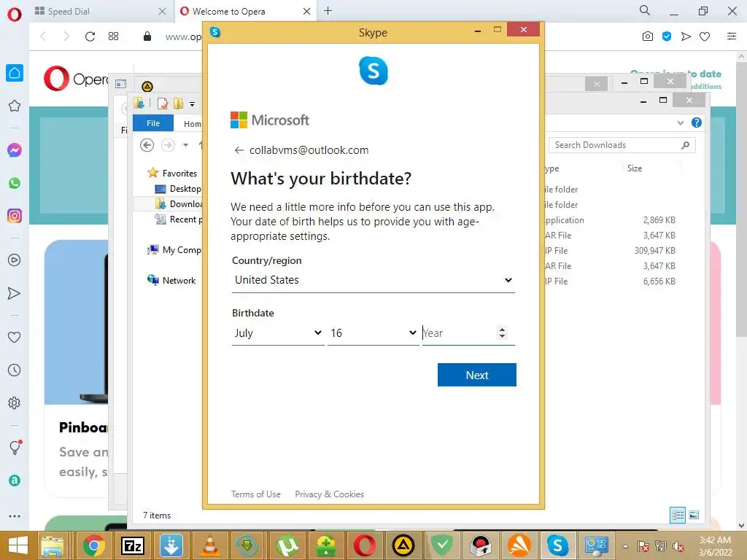Open Terms of Use link
747x560 pixels.
pyautogui.click(x=256, y=494)
